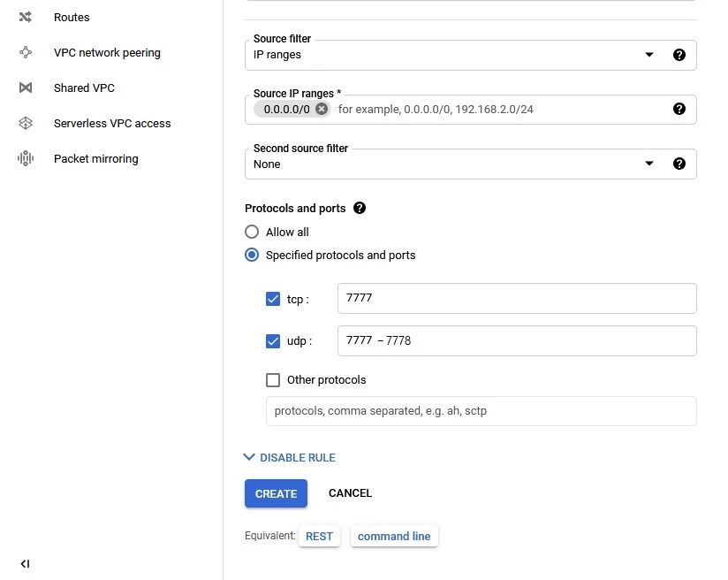Open the equivalent command line link
The height and width of the screenshot is (580, 728).
pyautogui.click(x=394, y=536)
